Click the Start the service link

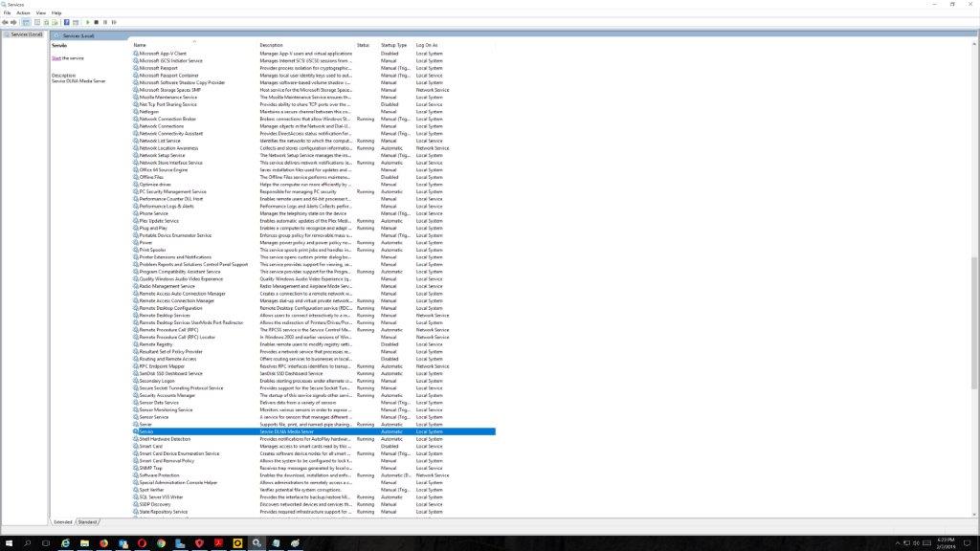[x=56, y=58]
